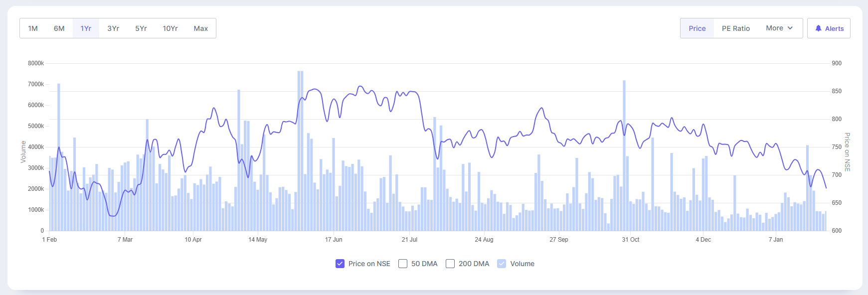Select the Max time range

point(201,28)
